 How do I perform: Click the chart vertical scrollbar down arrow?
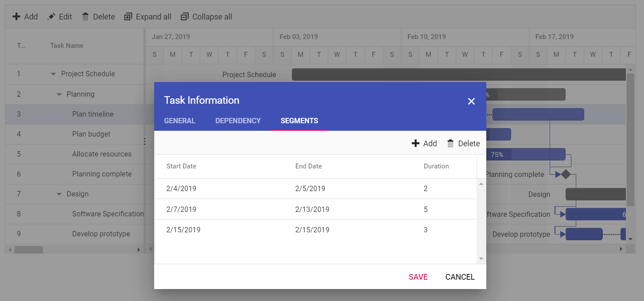point(631,239)
